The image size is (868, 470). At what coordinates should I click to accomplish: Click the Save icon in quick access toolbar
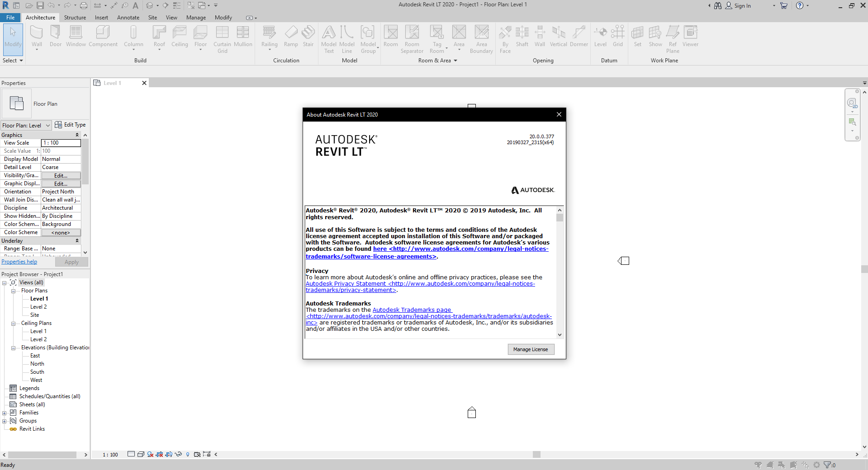[x=40, y=5]
